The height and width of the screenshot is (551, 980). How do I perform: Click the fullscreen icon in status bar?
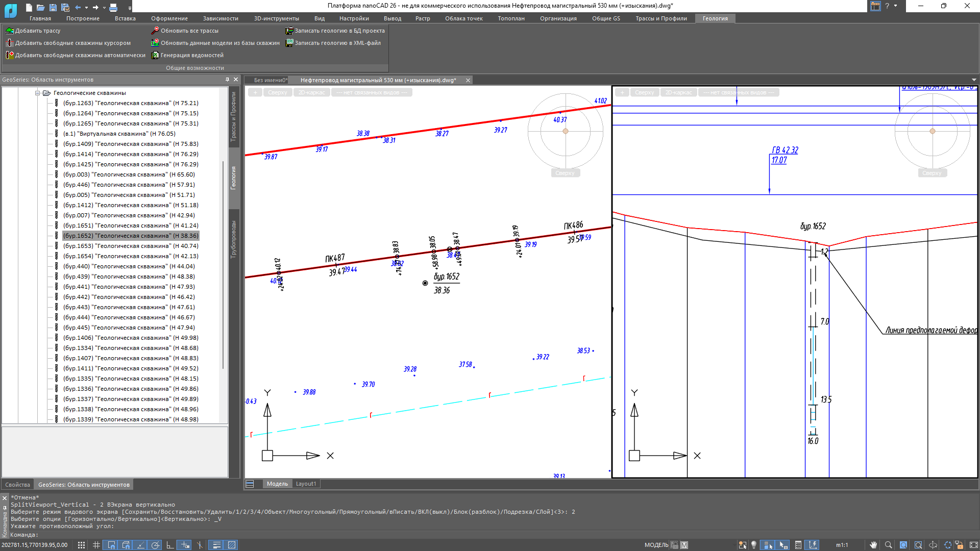pos(973,545)
